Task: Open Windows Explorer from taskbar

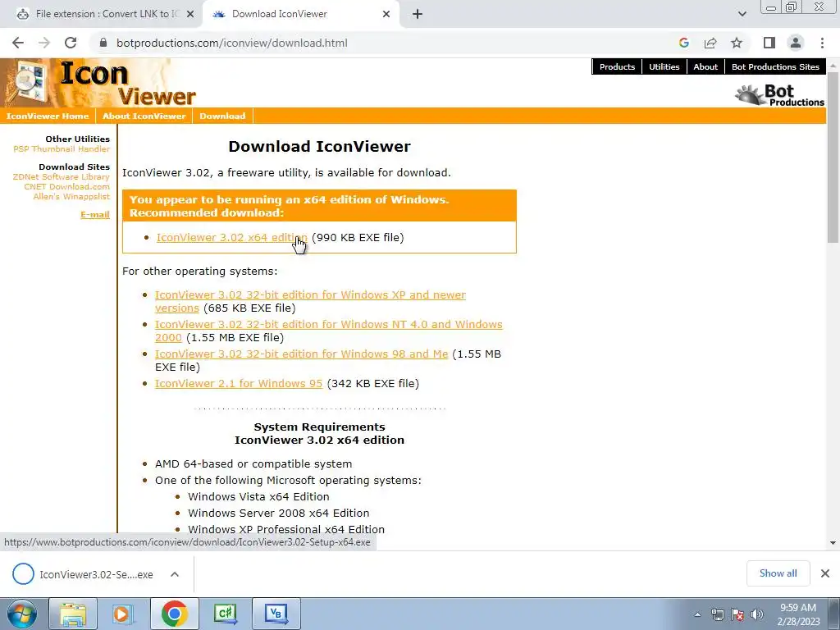Action: [73, 614]
